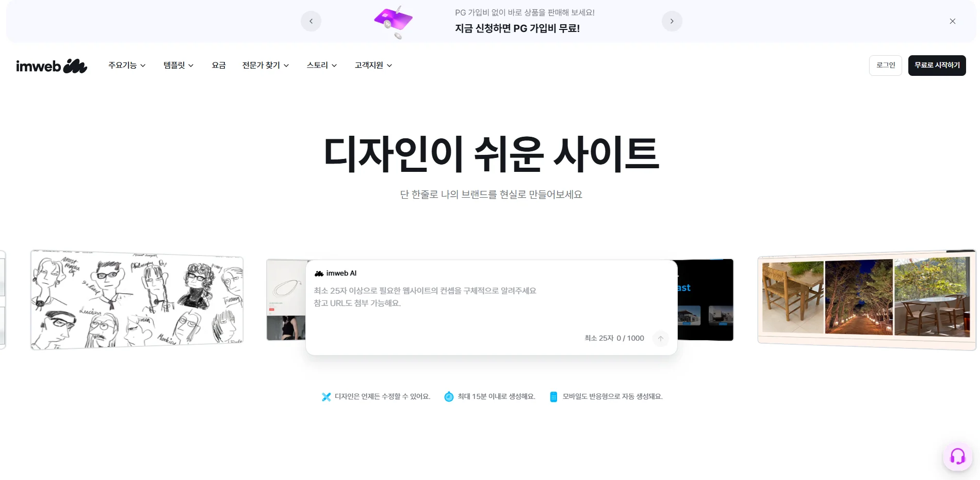
Task: Open the 요금 pricing page
Action: 219,65
